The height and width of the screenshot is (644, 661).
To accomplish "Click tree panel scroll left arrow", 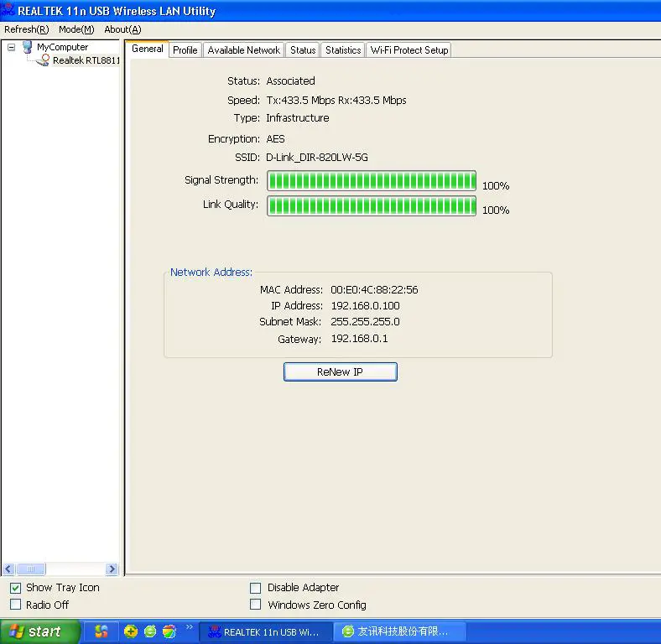I will [x=8, y=569].
